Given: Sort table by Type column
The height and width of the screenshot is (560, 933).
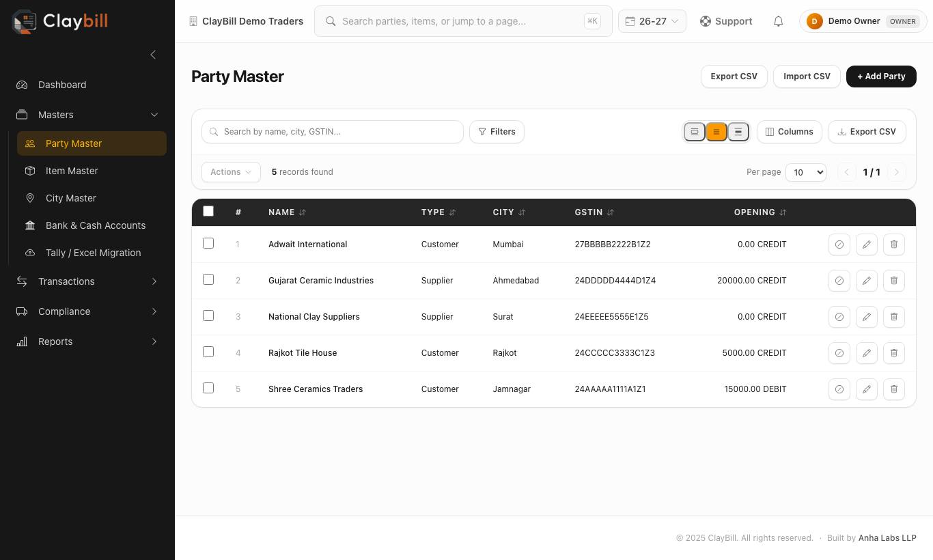Looking at the screenshot, I should [x=452, y=212].
